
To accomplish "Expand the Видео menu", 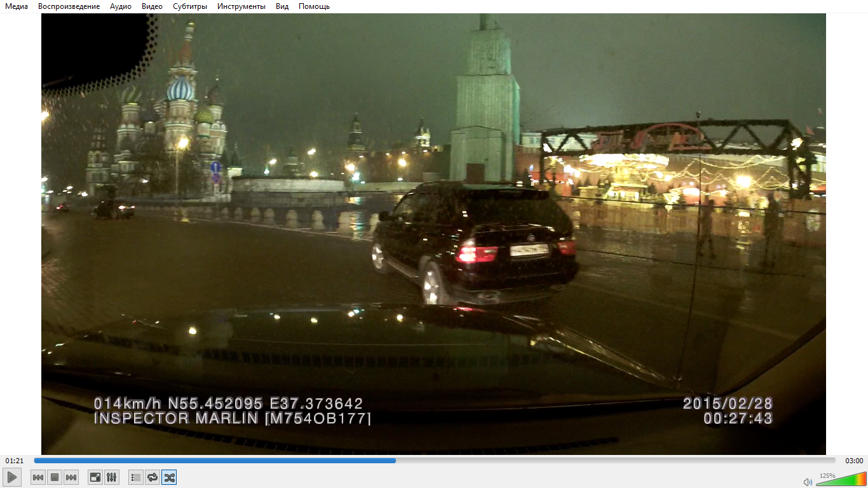I will pos(152,6).
